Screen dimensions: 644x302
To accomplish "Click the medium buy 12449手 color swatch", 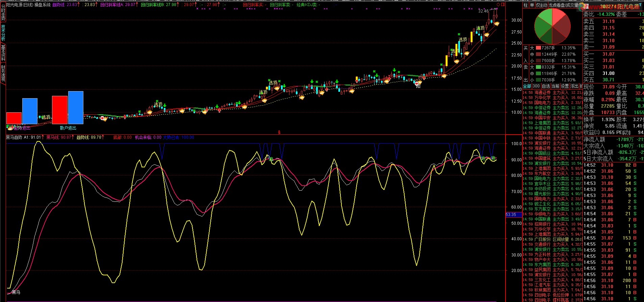I will point(538,54).
